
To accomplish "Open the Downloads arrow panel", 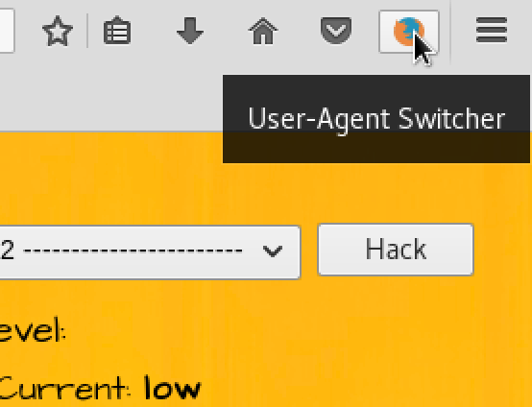I will [x=190, y=31].
